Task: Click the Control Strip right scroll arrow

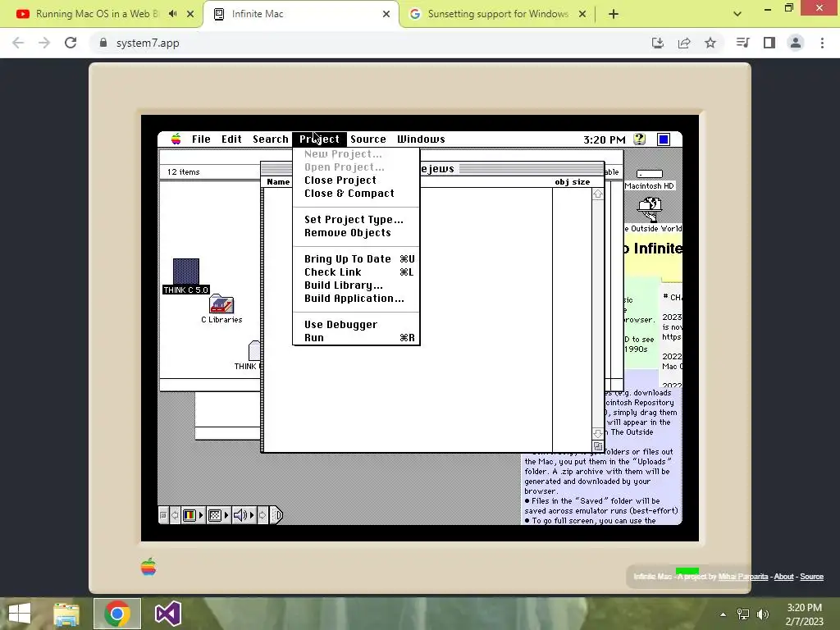Action: click(x=262, y=515)
